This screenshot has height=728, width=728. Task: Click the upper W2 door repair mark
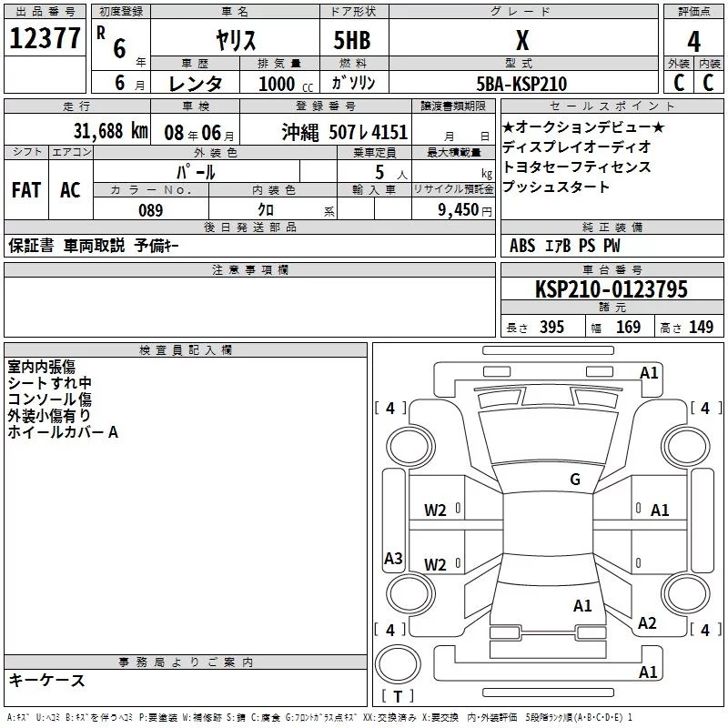pos(435,511)
